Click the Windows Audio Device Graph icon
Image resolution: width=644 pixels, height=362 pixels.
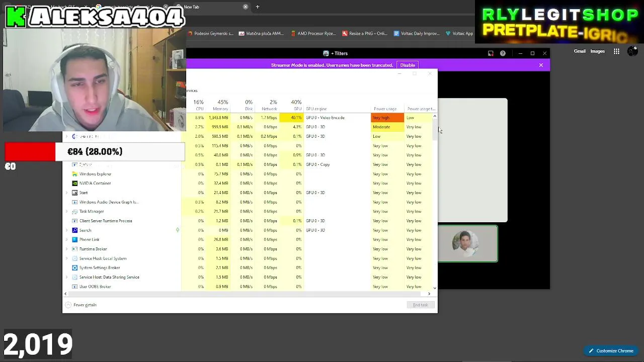[x=75, y=202]
